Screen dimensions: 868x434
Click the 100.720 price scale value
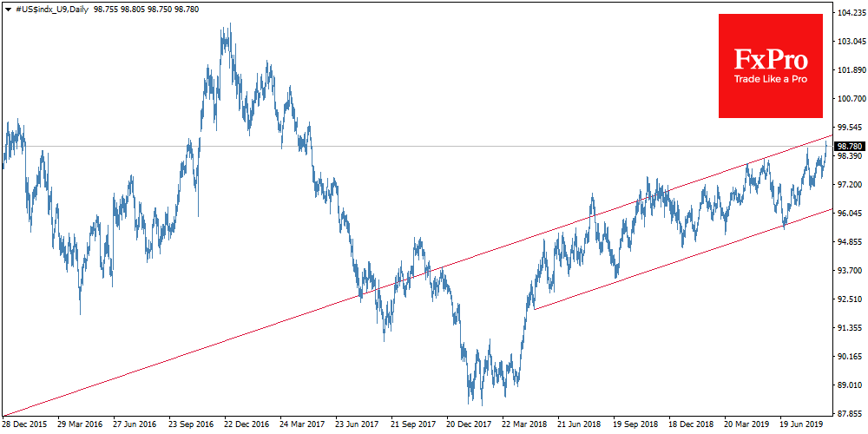tap(850, 99)
